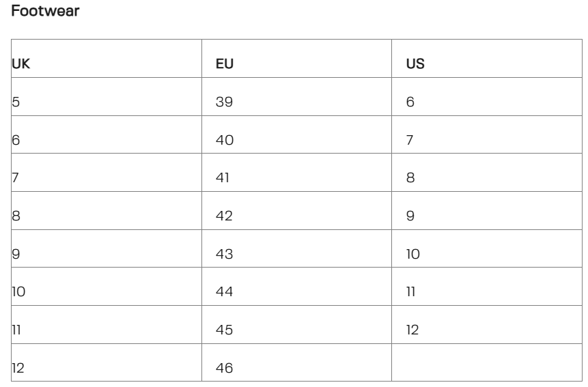588x387 pixels.
Task: Pick the UK size 10 cell
Action: [19, 293]
